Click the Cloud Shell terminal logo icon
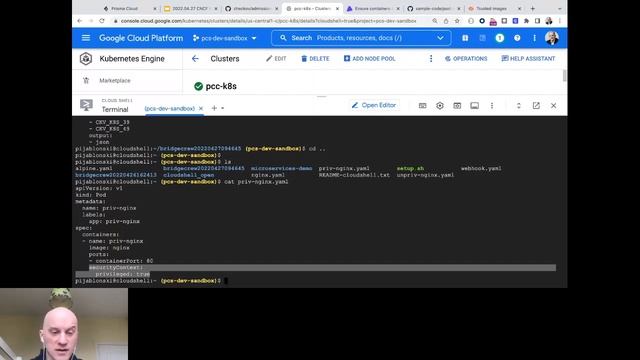Viewport: 640px width, 360px height. (x=86, y=105)
